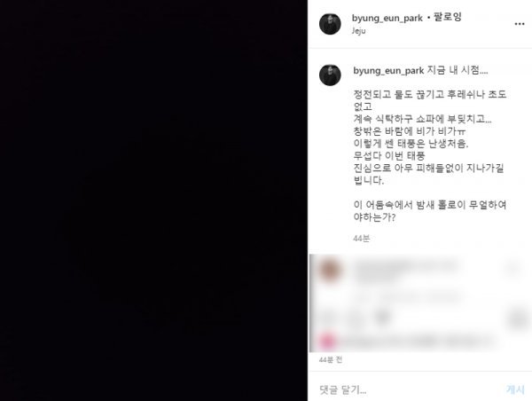
Task: Click the 44분 전 post timestamp
Action: (331, 359)
